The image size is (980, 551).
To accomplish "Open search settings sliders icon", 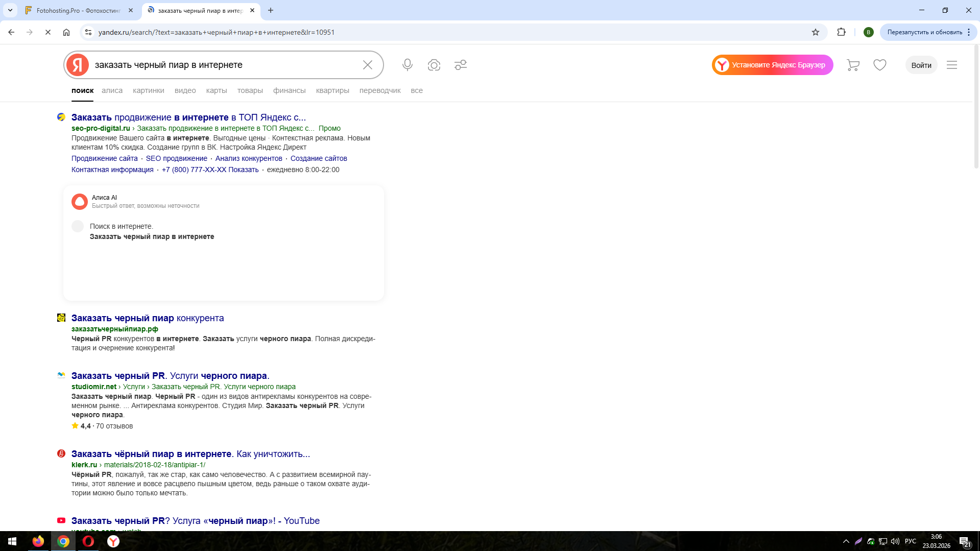I will 461,65.
